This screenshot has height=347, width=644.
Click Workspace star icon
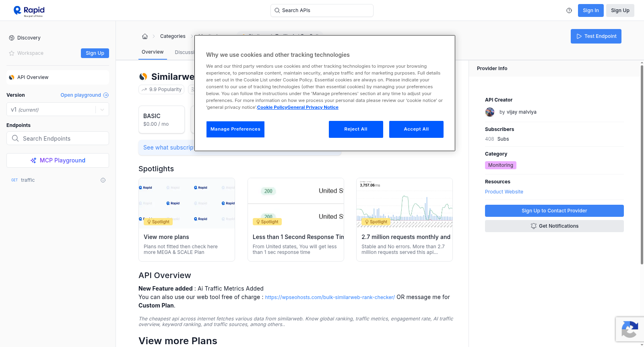click(x=12, y=53)
